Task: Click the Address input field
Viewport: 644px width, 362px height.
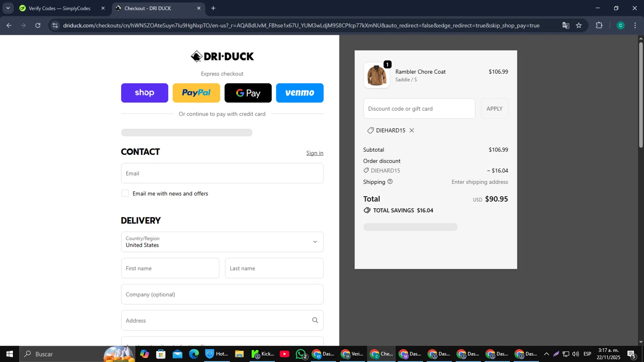Action: point(222,320)
